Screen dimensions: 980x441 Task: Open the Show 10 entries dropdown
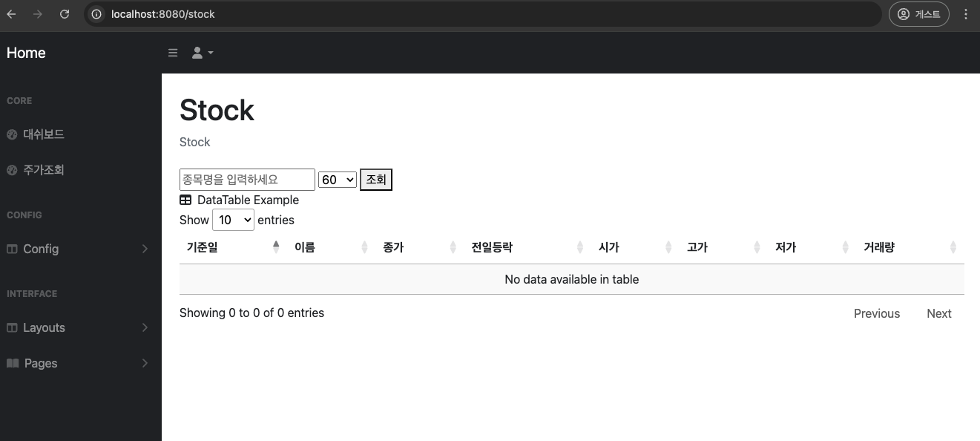233,220
